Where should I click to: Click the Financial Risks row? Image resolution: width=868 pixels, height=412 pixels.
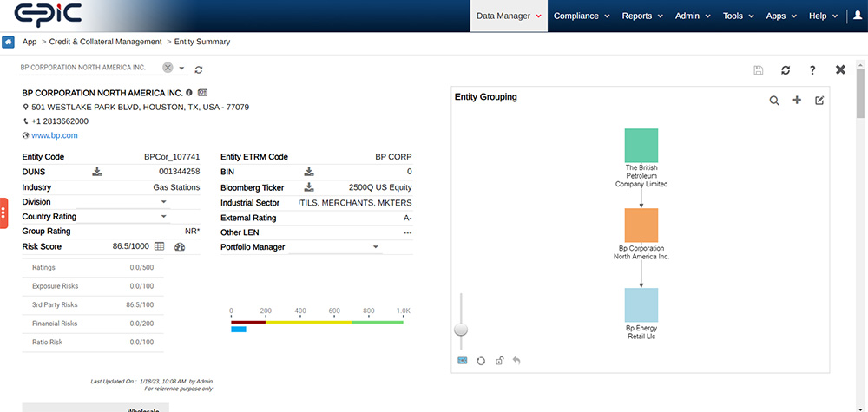(93, 324)
